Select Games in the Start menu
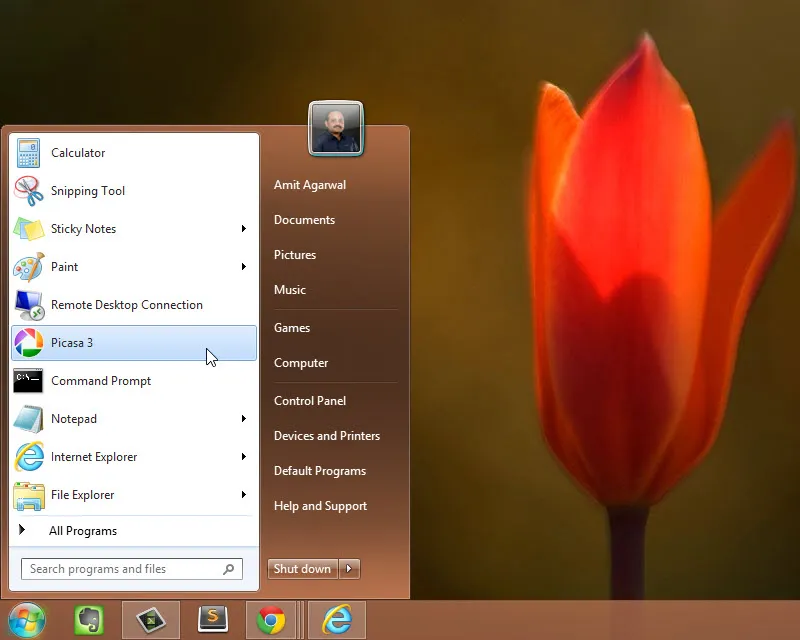This screenshot has width=800, height=640. pos(291,327)
